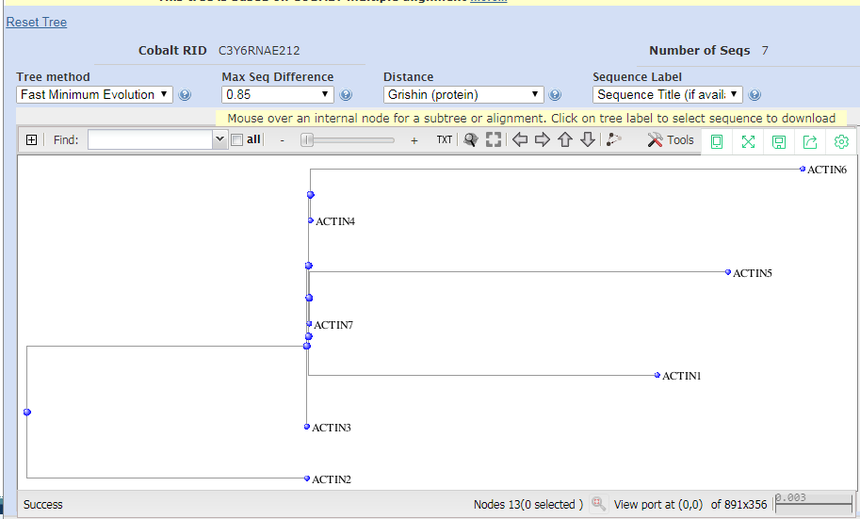Click the help icon next to Tree method
Viewport: 860px width, 519px height.
click(185, 96)
